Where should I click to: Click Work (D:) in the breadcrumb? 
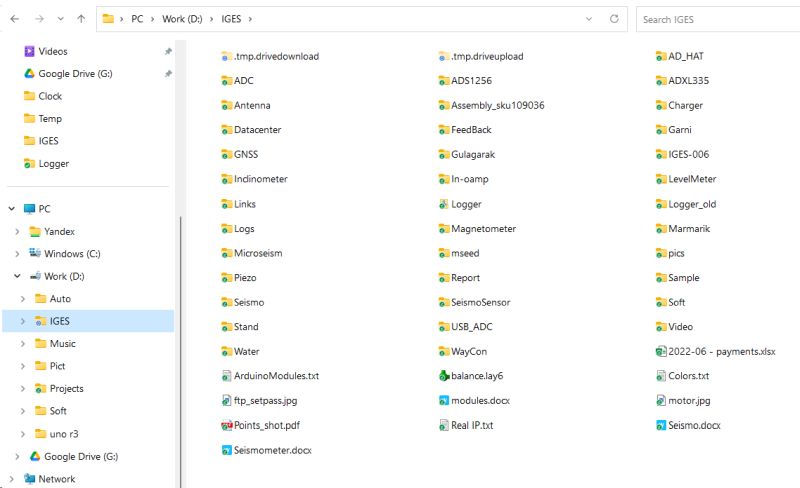[182, 19]
